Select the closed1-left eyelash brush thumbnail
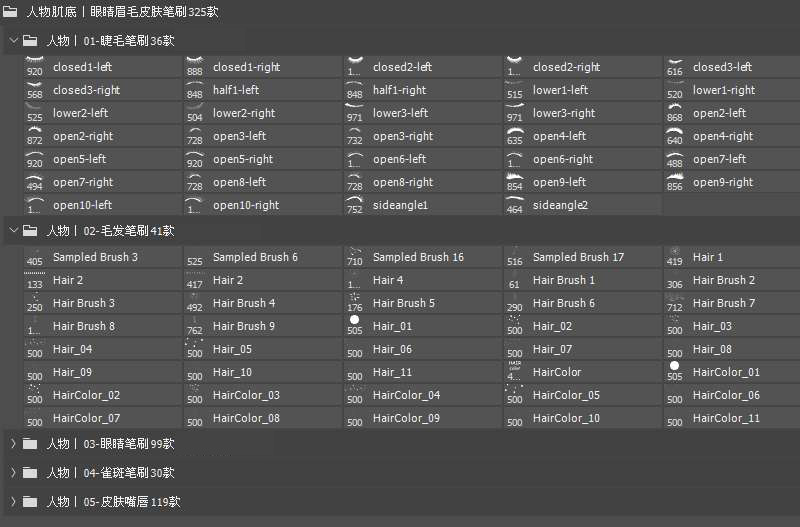Image resolution: width=800 pixels, height=527 pixels. [35, 67]
